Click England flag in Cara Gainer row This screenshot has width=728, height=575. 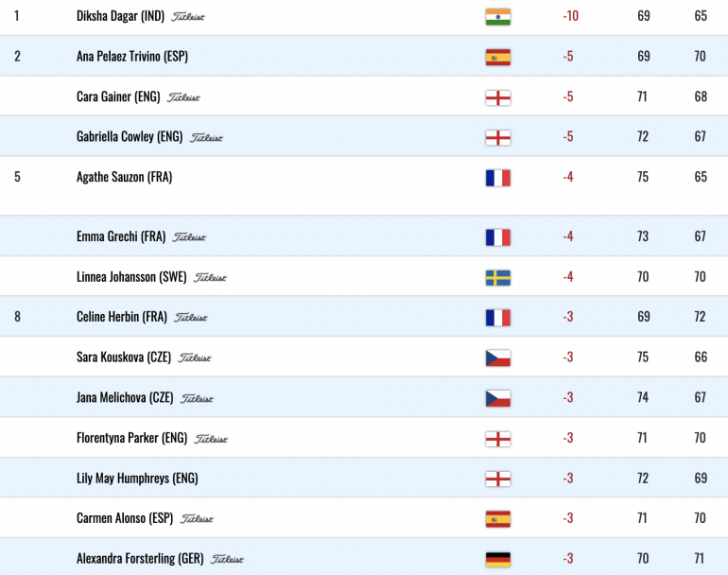coord(497,97)
